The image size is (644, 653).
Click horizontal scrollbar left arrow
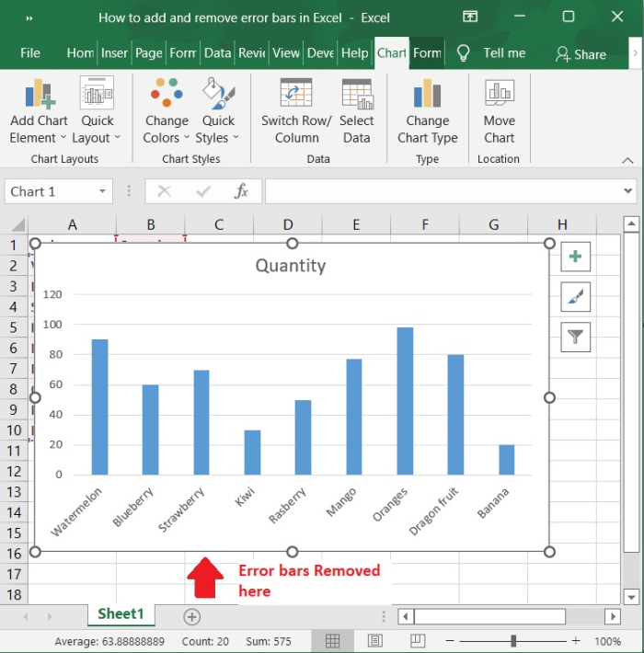(406, 616)
